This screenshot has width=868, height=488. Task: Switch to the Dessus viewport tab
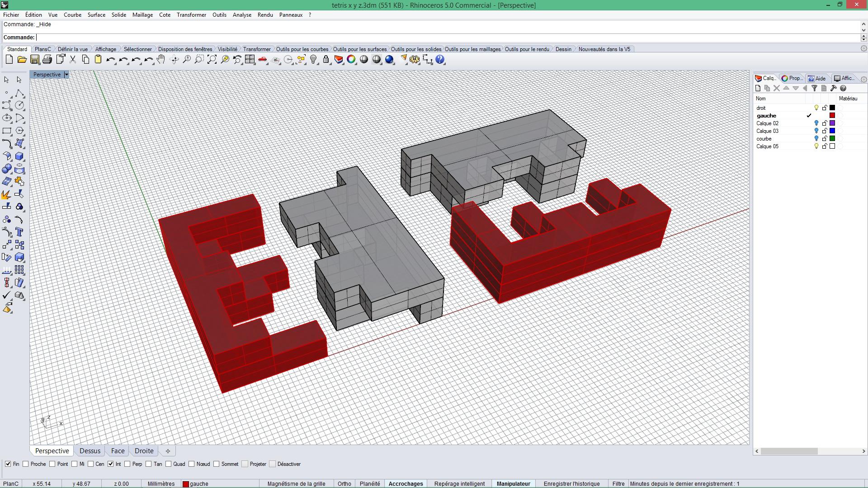[90, 451]
